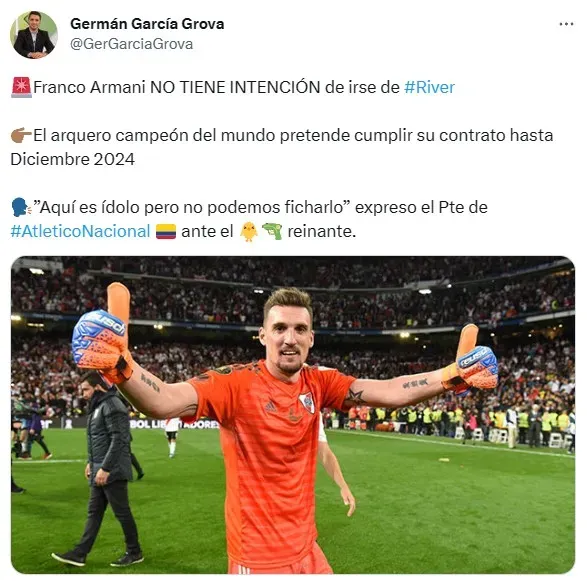Click the red siren emoji

pyautogui.click(x=21, y=87)
